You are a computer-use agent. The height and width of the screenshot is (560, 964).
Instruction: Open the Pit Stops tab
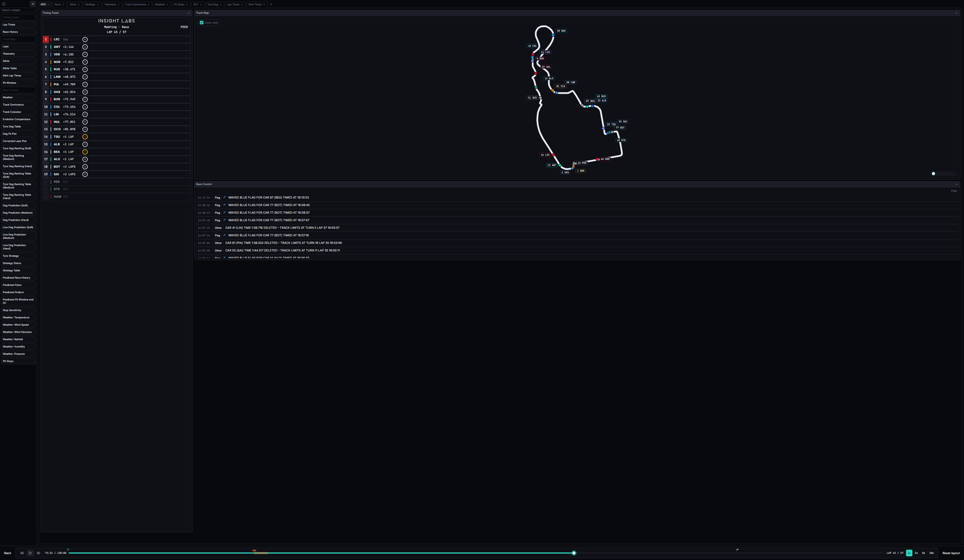click(x=179, y=4)
